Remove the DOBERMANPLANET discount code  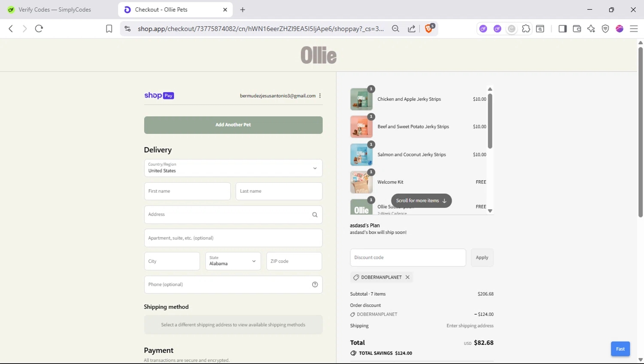(x=407, y=277)
